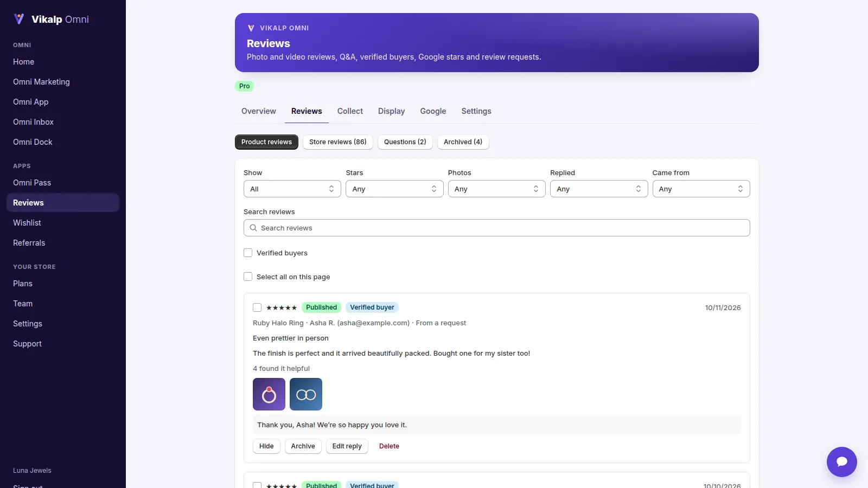Open Omni Marketing in sidebar

63,82
